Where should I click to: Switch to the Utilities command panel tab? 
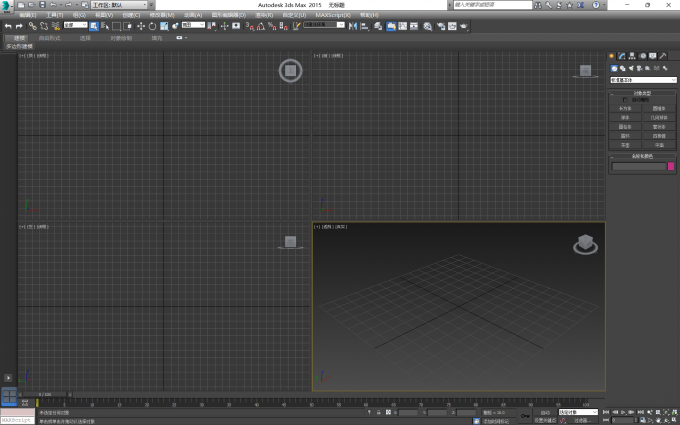point(663,56)
